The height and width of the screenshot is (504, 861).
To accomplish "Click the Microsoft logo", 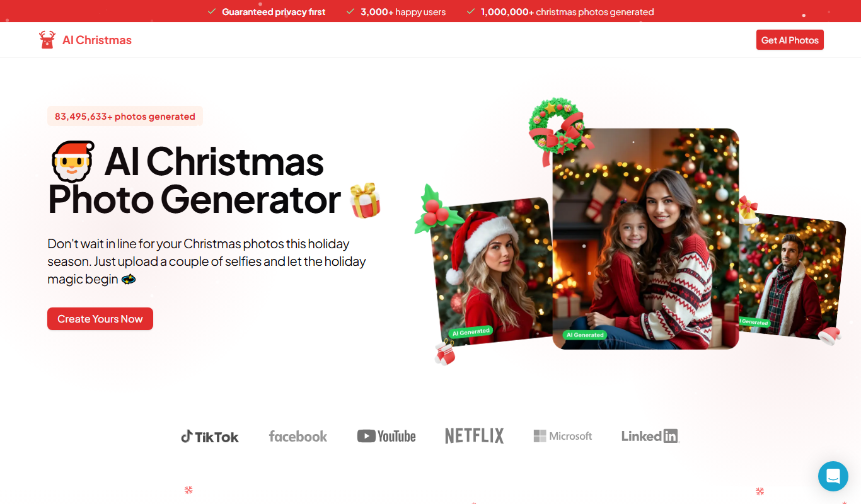I will (x=563, y=436).
